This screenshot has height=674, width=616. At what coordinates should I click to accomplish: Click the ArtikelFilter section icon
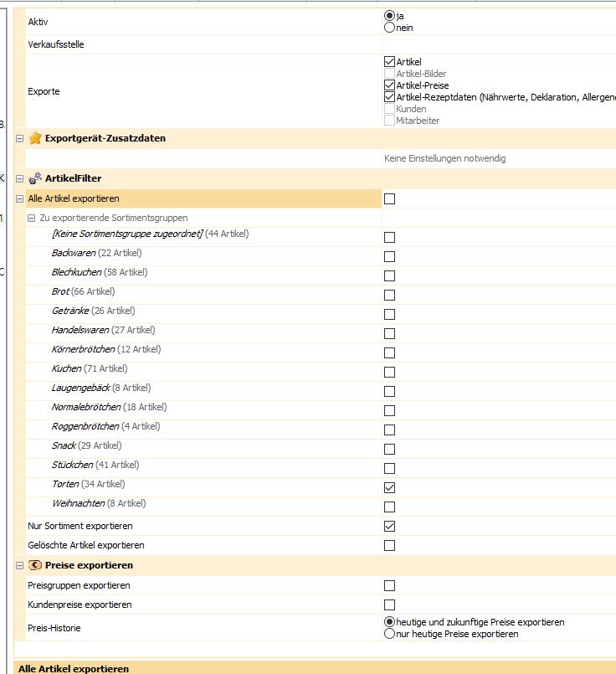[35, 178]
